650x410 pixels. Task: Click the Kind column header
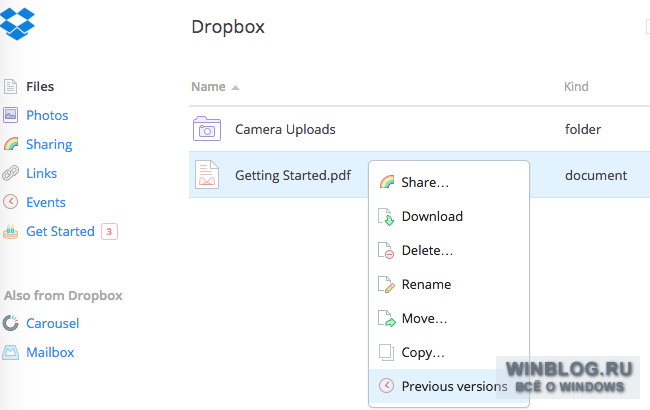(x=576, y=87)
